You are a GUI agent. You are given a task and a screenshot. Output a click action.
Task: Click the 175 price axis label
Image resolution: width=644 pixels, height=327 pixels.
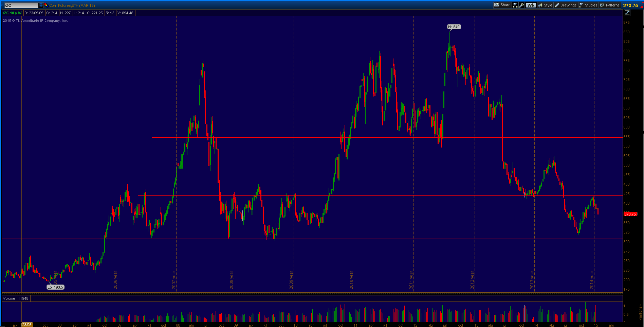(x=626, y=289)
